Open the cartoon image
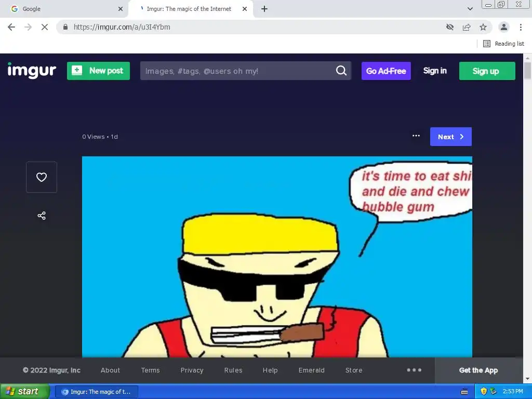The width and height of the screenshot is (532, 399). point(277,257)
